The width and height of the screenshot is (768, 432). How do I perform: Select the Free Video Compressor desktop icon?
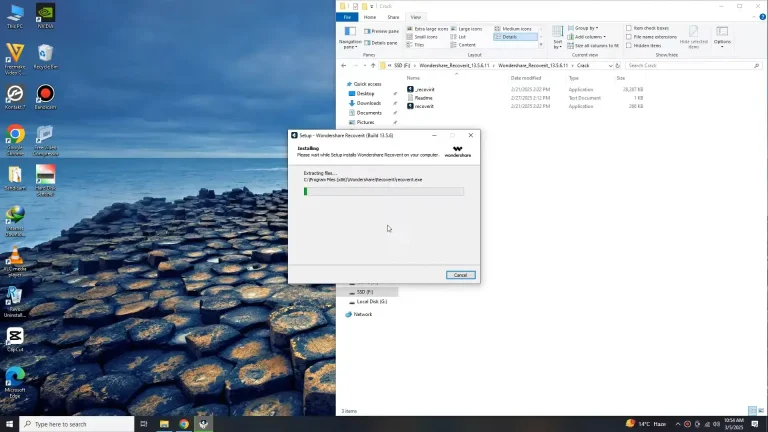tap(45, 141)
